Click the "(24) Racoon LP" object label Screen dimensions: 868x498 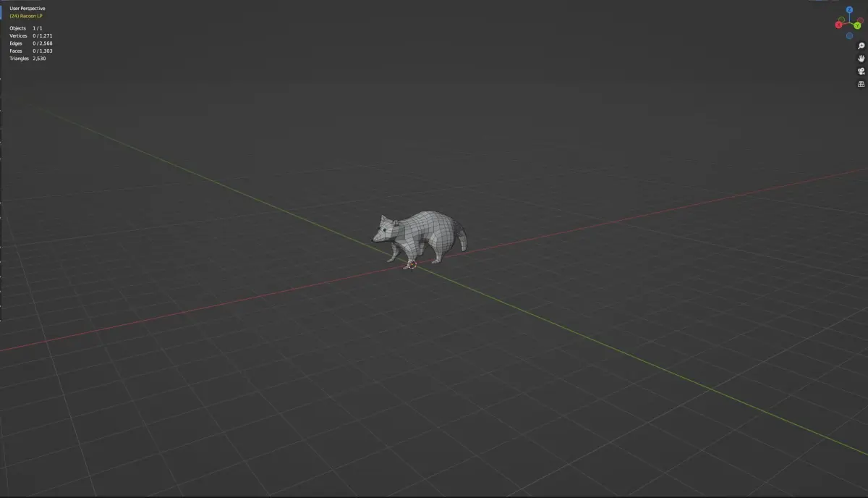(x=27, y=16)
